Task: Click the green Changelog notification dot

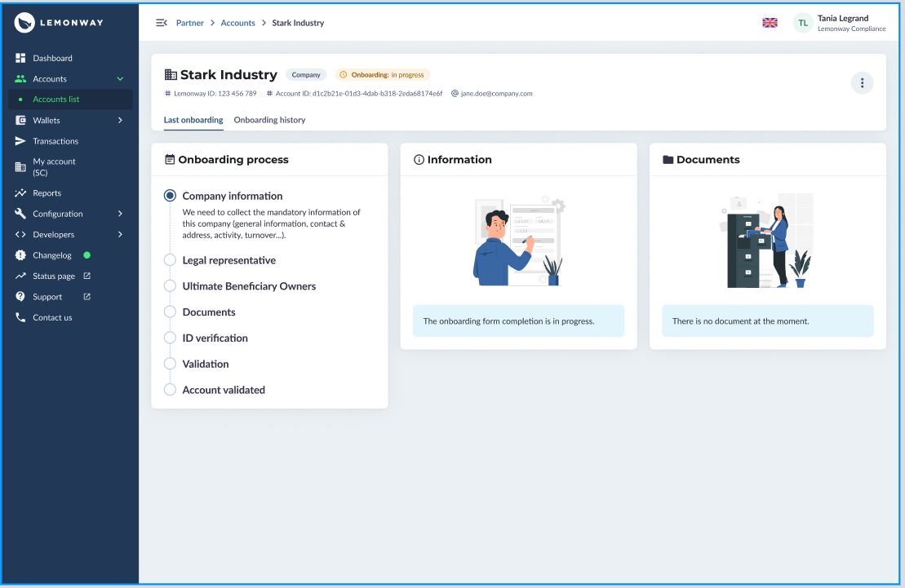Action: coord(87,255)
